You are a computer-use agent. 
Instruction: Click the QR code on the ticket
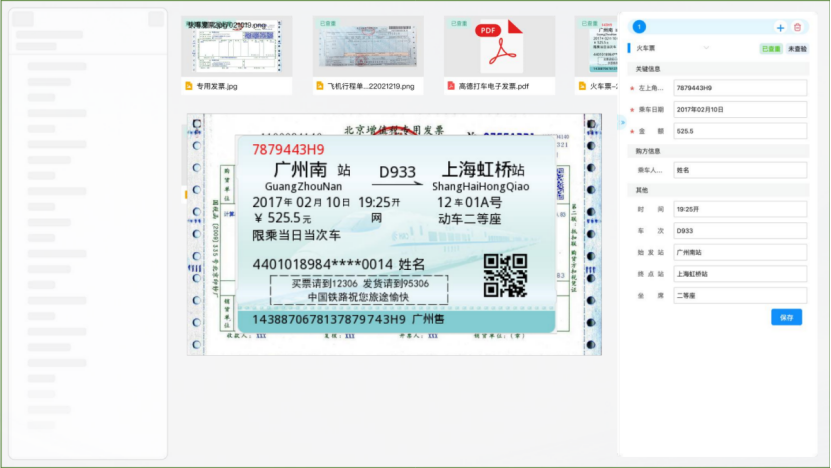click(506, 276)
